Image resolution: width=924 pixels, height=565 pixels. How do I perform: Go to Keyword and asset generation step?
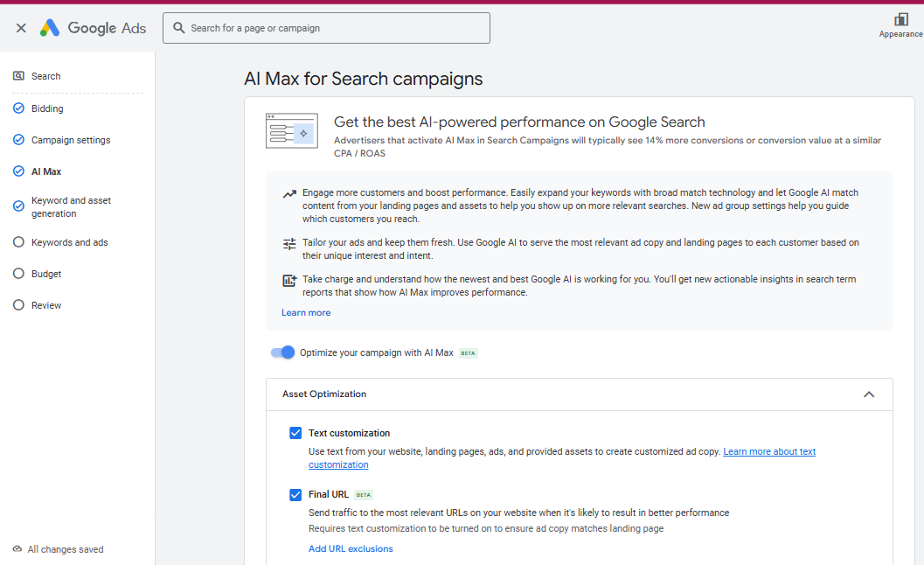pyautogui.click(x=71, y=207)
